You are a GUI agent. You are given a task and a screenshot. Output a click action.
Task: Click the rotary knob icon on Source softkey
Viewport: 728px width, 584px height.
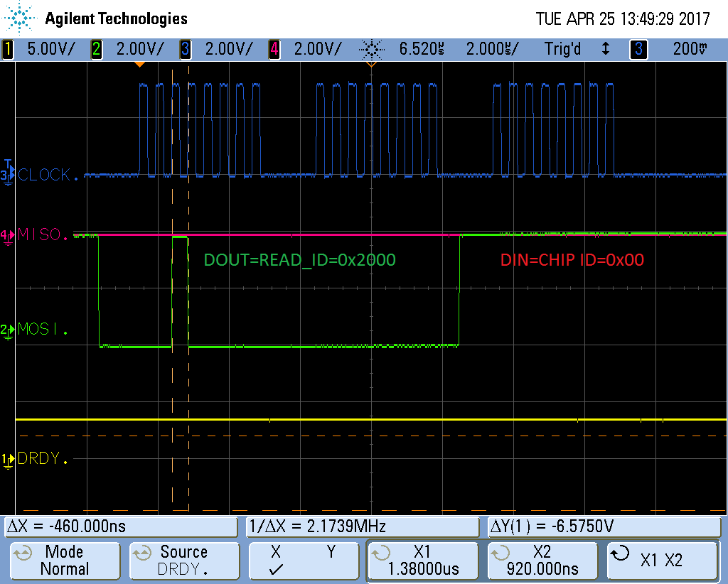(x=141, y=553)
